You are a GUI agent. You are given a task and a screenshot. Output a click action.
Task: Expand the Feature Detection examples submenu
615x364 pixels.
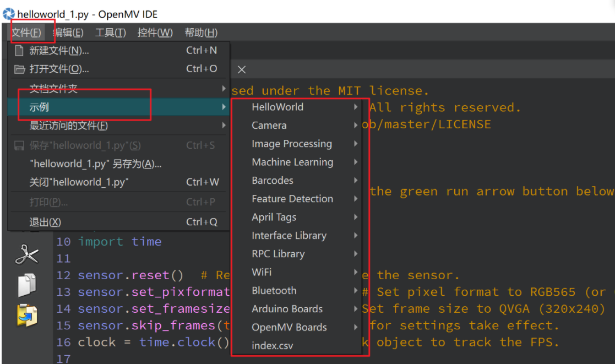tap(297, 199)
